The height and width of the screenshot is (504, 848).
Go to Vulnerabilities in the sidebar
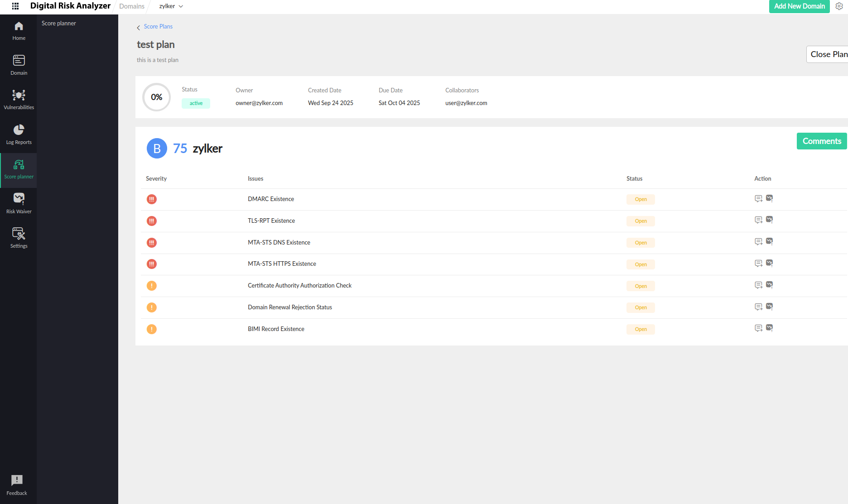point(19,100)
